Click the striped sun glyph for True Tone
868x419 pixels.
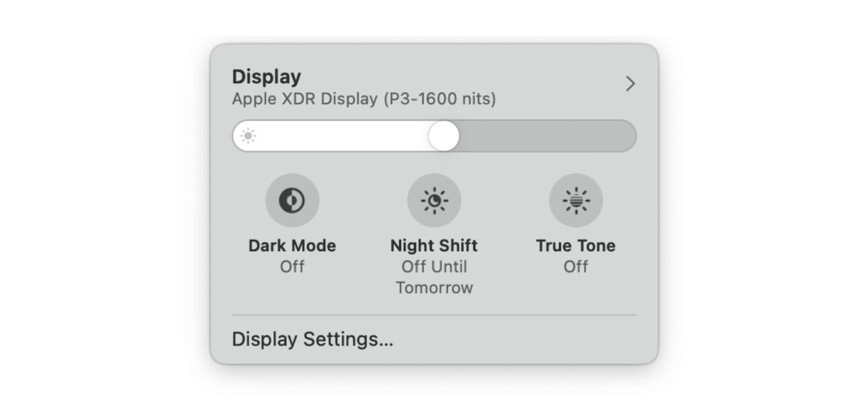[x=575, y=201]
